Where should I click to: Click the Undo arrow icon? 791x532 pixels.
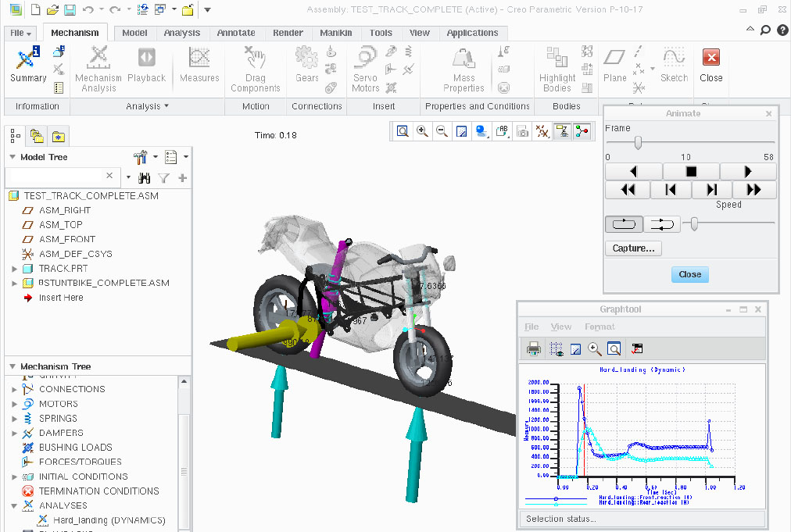click(88, 9)
